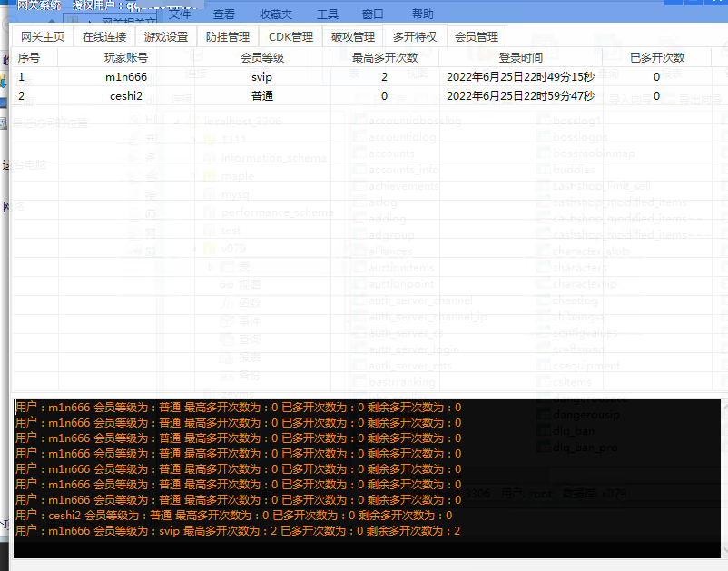The height and width of the screenshot is (571, 728).
Task: Select the ceshi2 player row
Action: point(362,95)
